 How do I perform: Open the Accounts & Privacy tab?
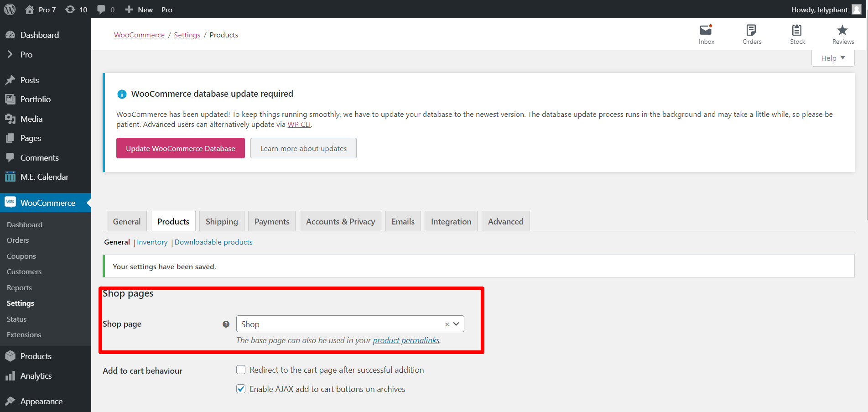(340, 221)
